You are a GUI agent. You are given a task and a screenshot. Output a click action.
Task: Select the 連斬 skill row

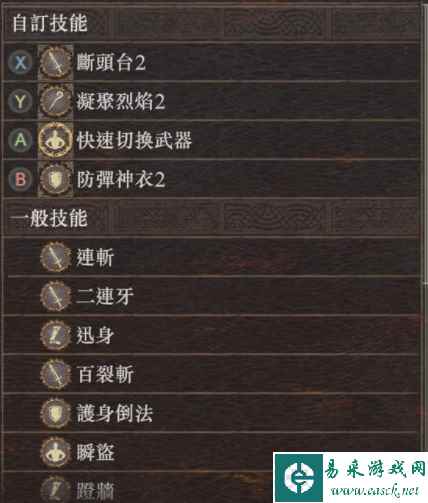pyautogui.click(x=212, y=257)
